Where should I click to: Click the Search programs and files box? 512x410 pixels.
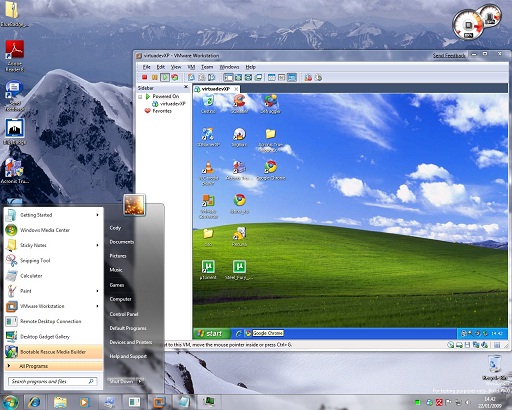(52, 381)
